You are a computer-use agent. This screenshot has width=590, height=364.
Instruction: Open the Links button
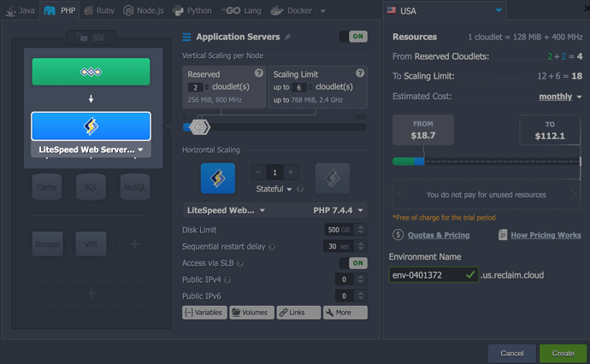click(298, 313)
